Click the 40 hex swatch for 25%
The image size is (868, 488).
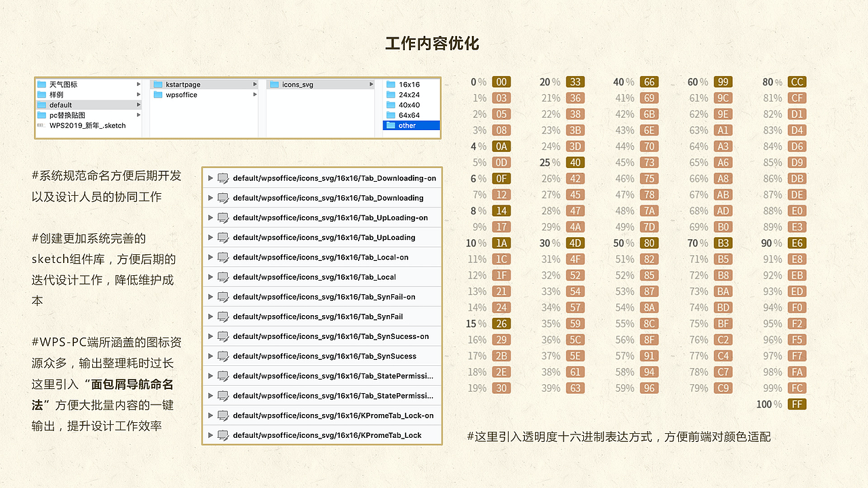575,163
